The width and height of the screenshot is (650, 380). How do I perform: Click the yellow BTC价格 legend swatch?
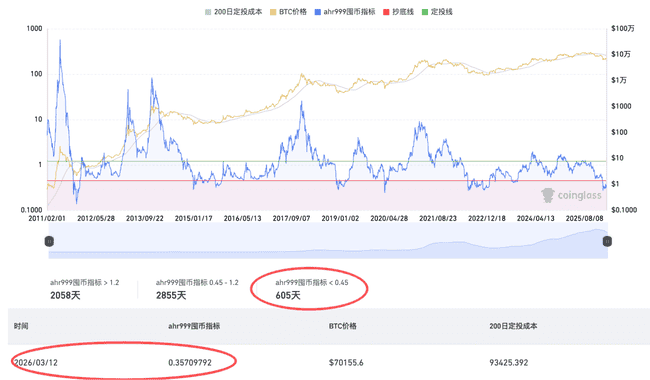[273, 12]
